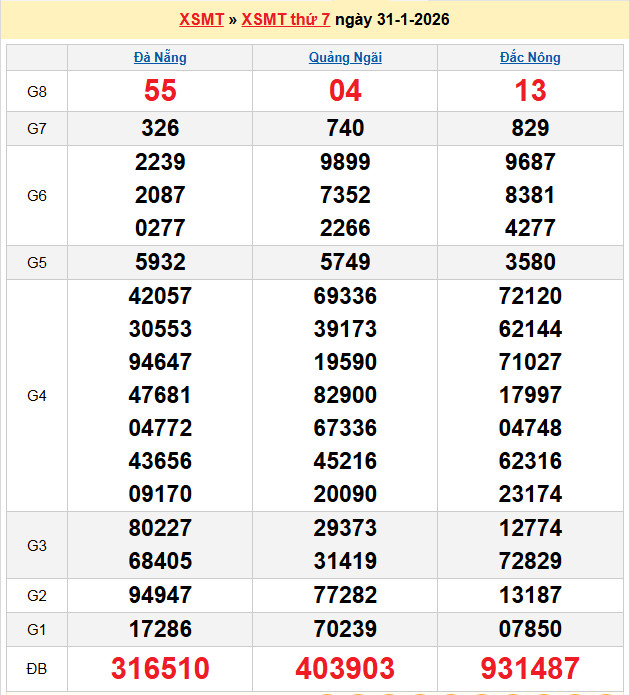Click the G6 result 9899
This screenshot has width=630, height=695.
(x=345, y=162)
